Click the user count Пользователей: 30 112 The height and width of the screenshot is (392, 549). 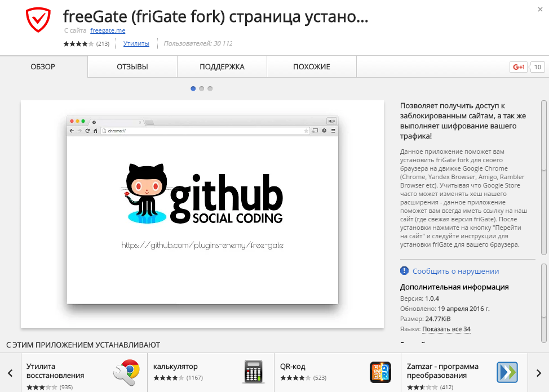[x=198, y=43]
